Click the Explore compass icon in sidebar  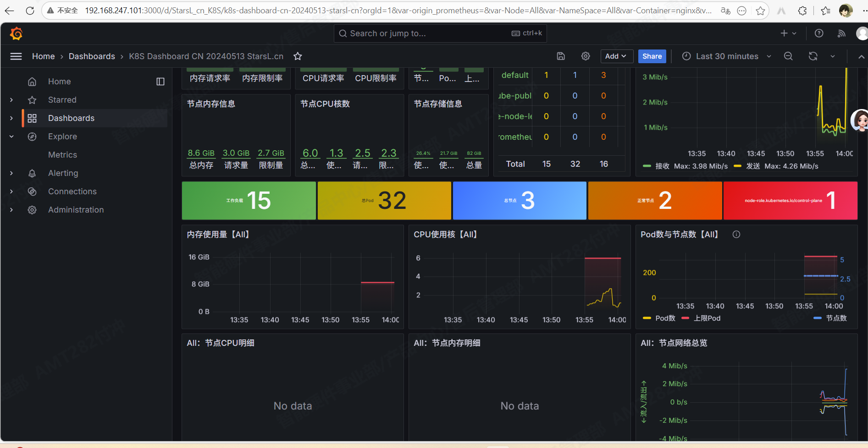pos(32,137)
